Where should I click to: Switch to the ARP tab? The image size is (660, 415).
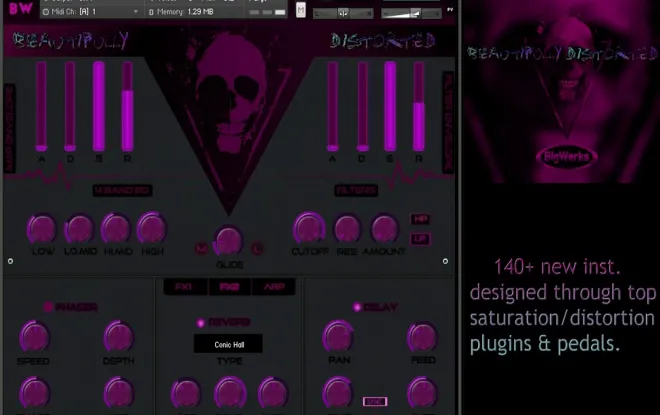274,287
